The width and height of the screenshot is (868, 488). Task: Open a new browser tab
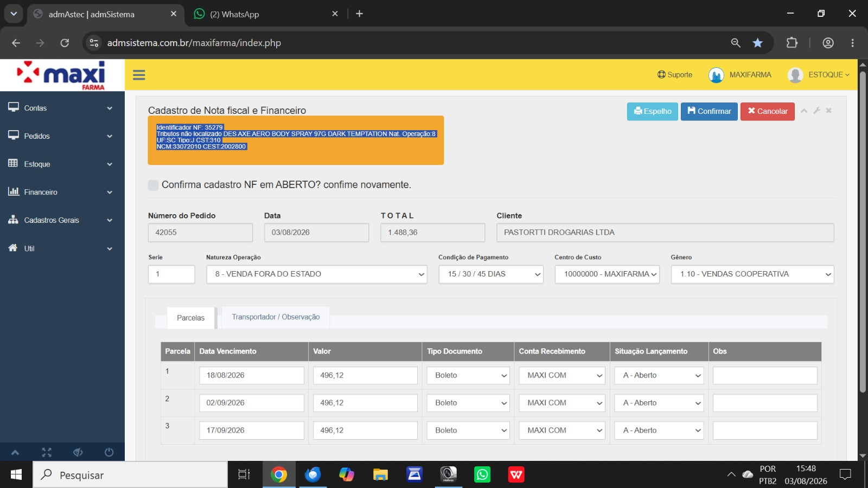[359, 14]
